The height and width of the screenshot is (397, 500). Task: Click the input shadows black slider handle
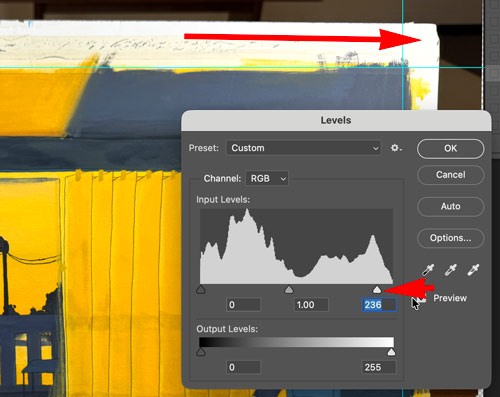coord(201,289)
